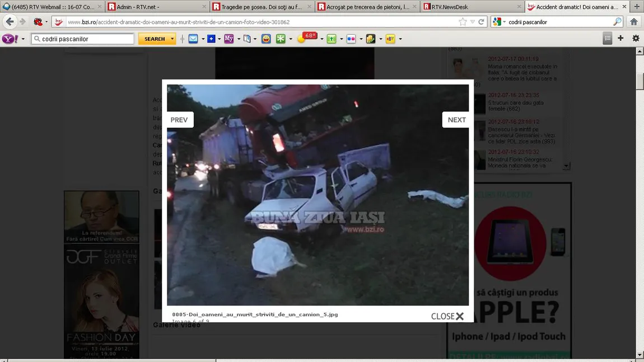Screen dimensions: 644x362
Task: Open Yahoo Mail from the envelope icon
Action: click(193, 39)
